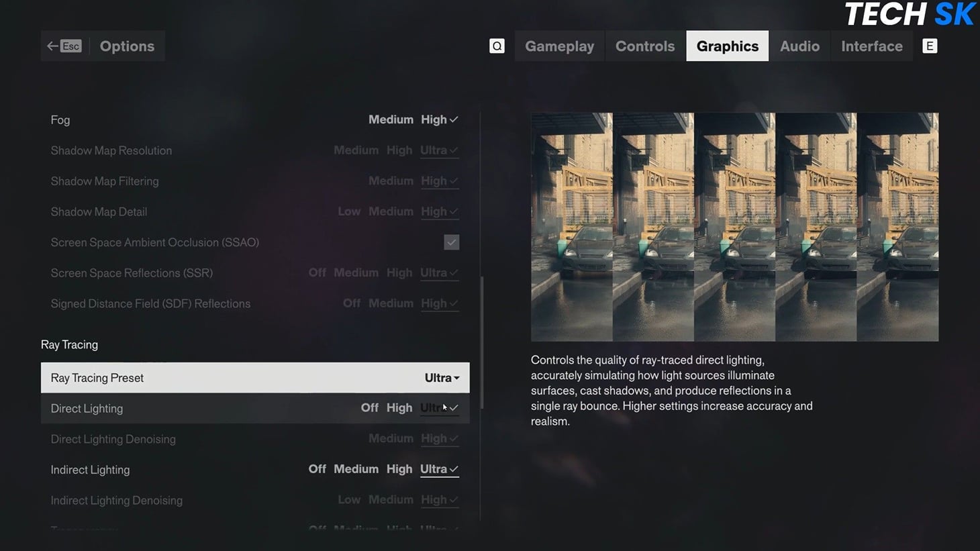Choose Ultra for Shadow Map Resolution

(x=439, y=150)
